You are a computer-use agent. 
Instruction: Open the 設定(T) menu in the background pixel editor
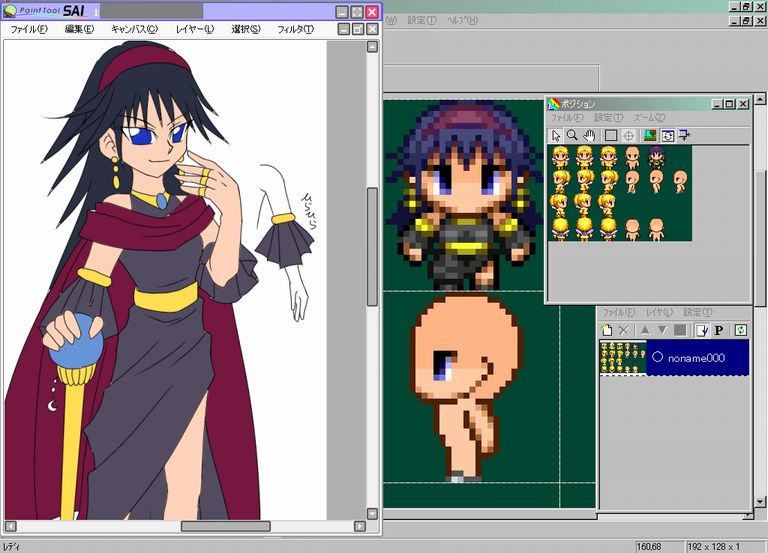pos(422,21)
